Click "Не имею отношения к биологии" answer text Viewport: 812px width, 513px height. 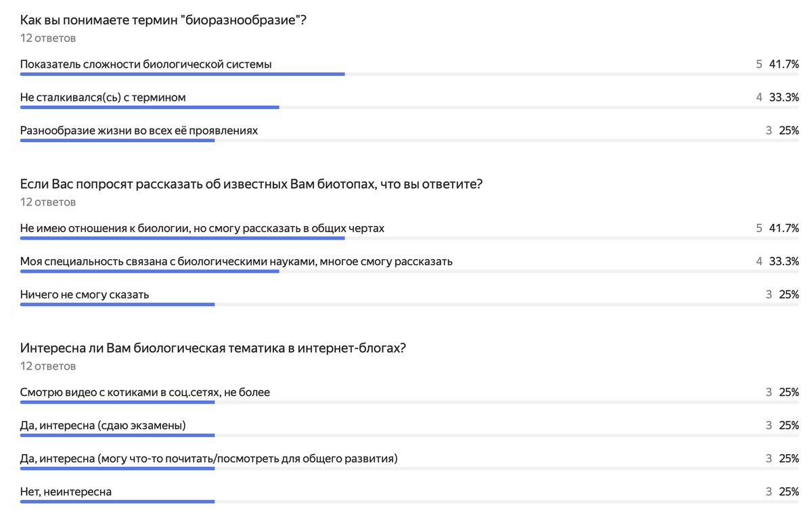pos(202,228)
